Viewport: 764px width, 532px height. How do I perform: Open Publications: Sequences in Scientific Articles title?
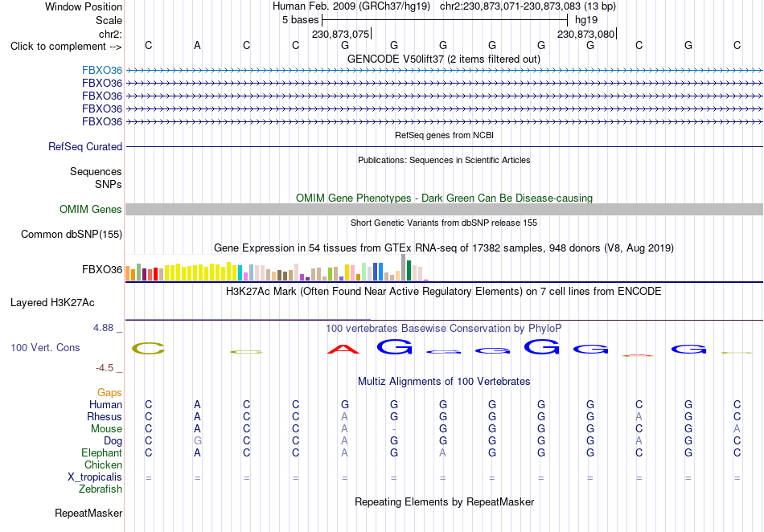[444, 160]
